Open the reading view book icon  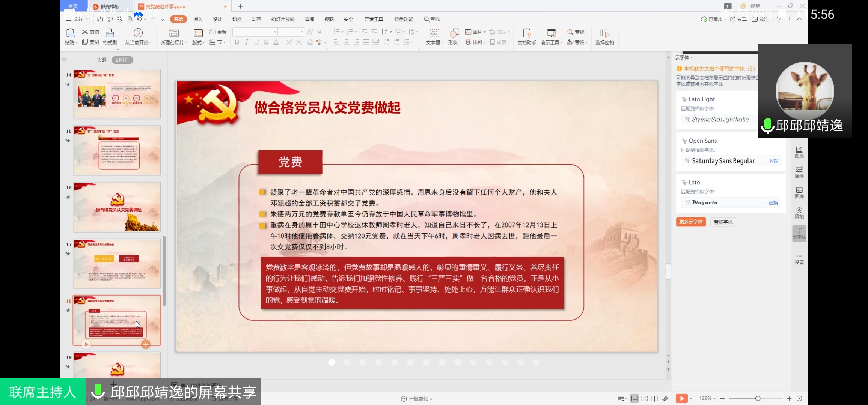(x=654, y=398)
